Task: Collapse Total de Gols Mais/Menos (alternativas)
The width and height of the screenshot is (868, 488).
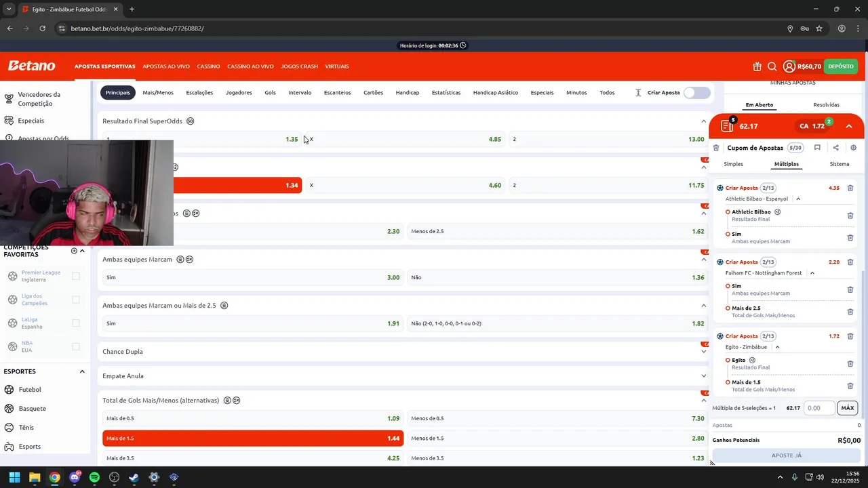Action: coord(703,401)
